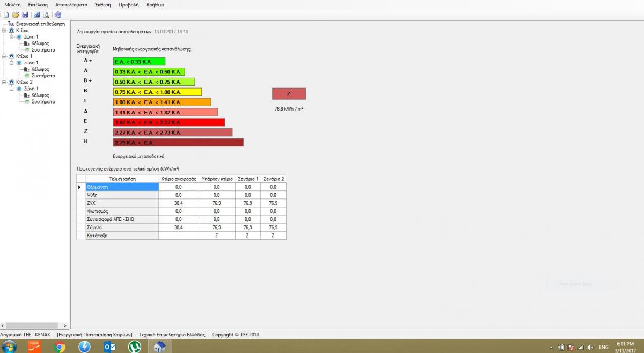644x353 pixels.
Task: Collapse the first Κτίριο tree node
Action: tap(4, 31)
